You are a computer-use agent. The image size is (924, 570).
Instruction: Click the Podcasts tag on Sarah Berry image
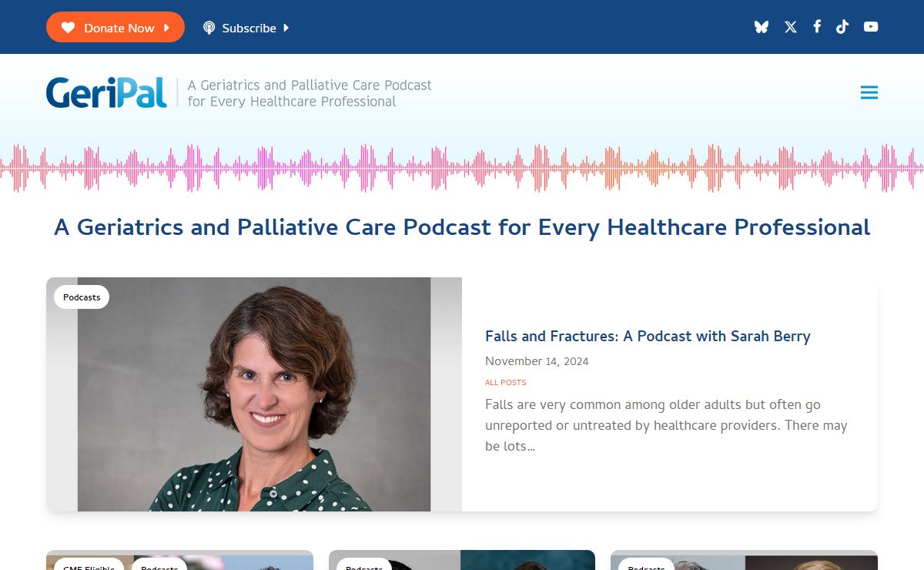[82, 297]
